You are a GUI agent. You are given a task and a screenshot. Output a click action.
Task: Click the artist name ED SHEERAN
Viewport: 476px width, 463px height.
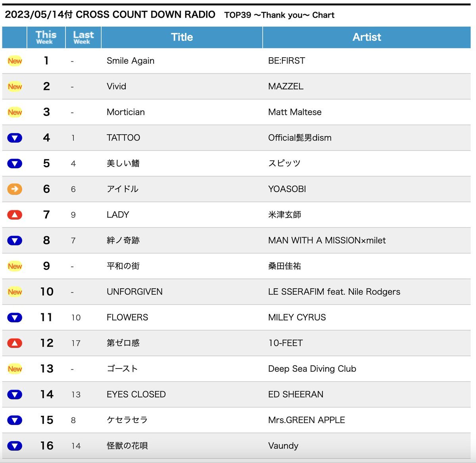pyautogui.click(x=296, y=395)
